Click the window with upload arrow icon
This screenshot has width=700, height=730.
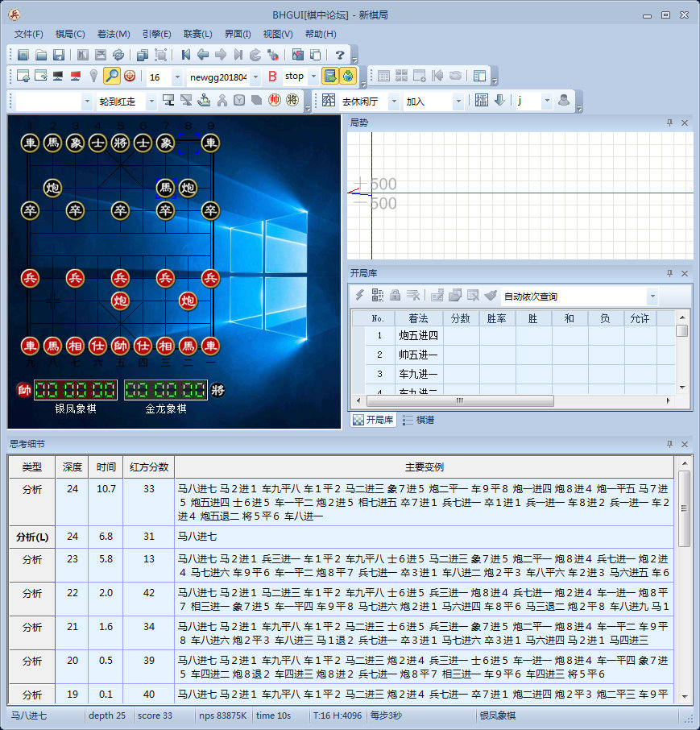23,76
